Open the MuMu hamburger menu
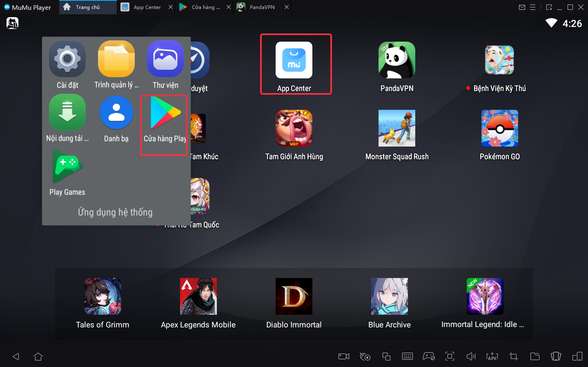Viewport: 588px width, 367px height. point(532,7)
